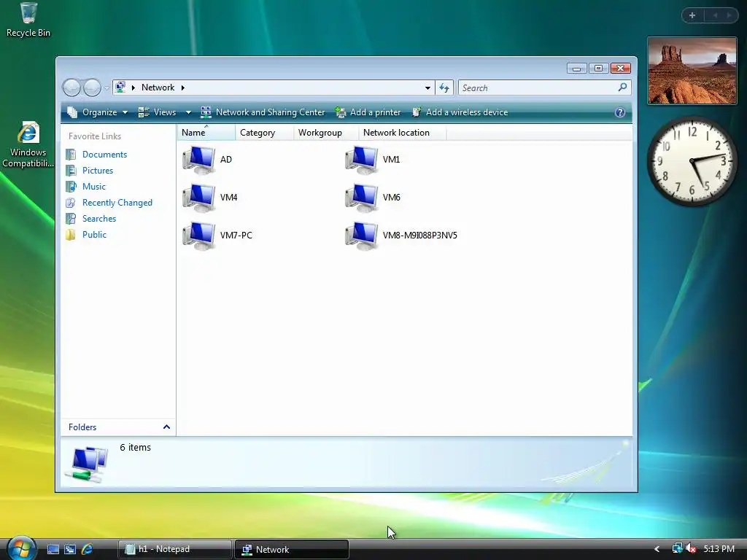Select Windows Compatibility desktop shortcut
747x560 pixels.
(28, 145)
